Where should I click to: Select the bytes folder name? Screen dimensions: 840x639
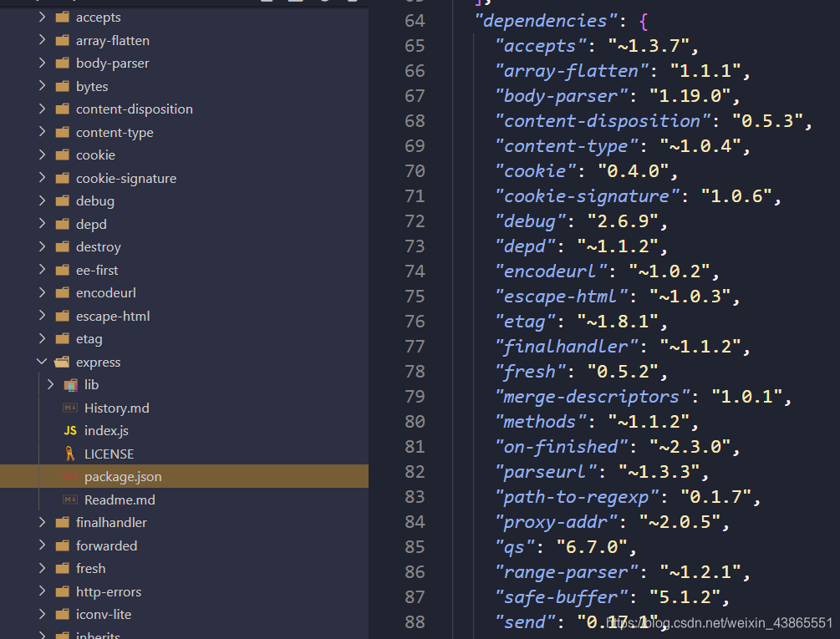(x=92, y=87)
